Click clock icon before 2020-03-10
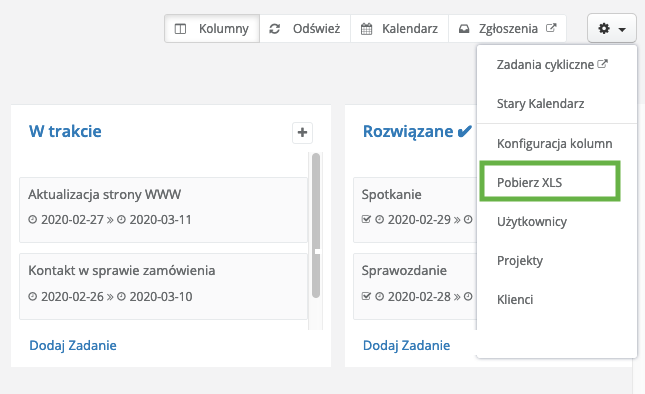 point(121,296)
